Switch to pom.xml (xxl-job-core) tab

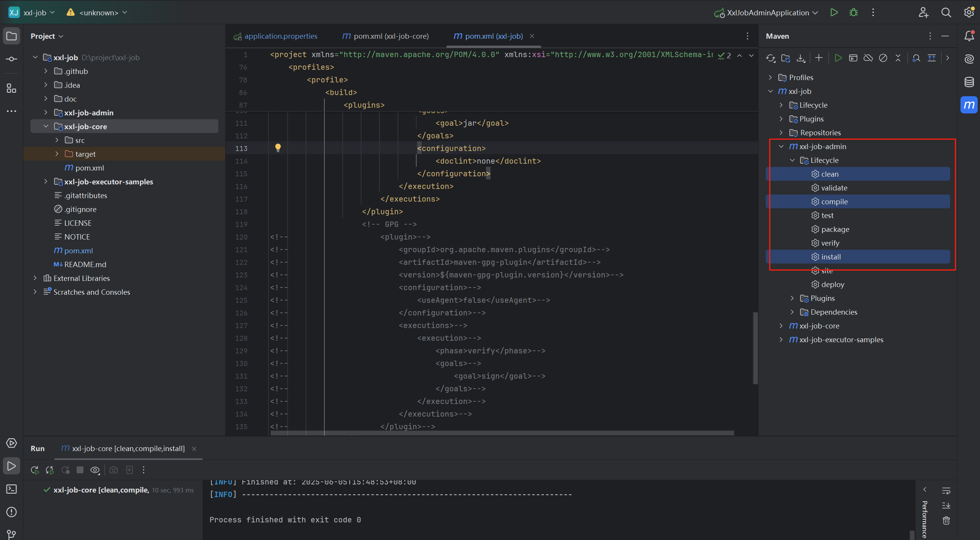(386, 36)
